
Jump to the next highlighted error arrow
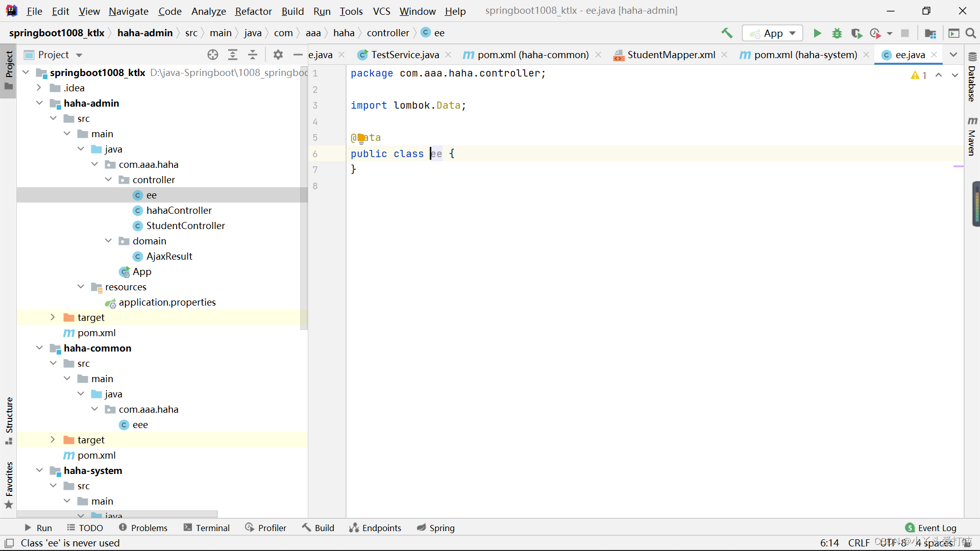pyautogui.click(x=955, y=75)
